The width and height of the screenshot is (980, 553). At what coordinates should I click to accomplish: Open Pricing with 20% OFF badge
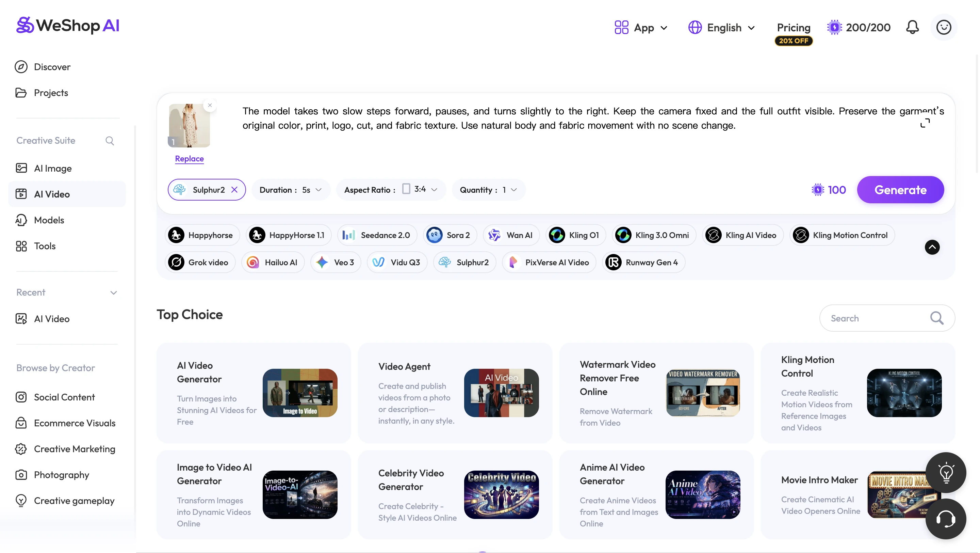pos(794,33)
